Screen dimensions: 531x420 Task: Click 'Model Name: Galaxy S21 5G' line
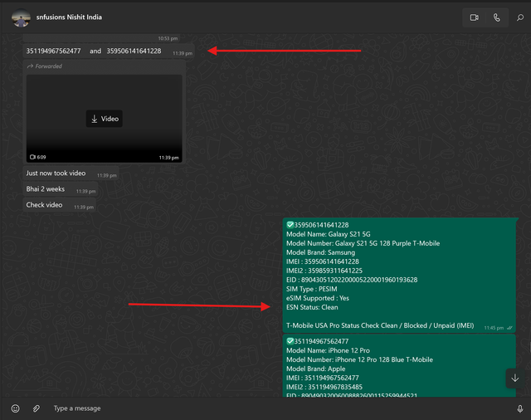tap(329, 234)
